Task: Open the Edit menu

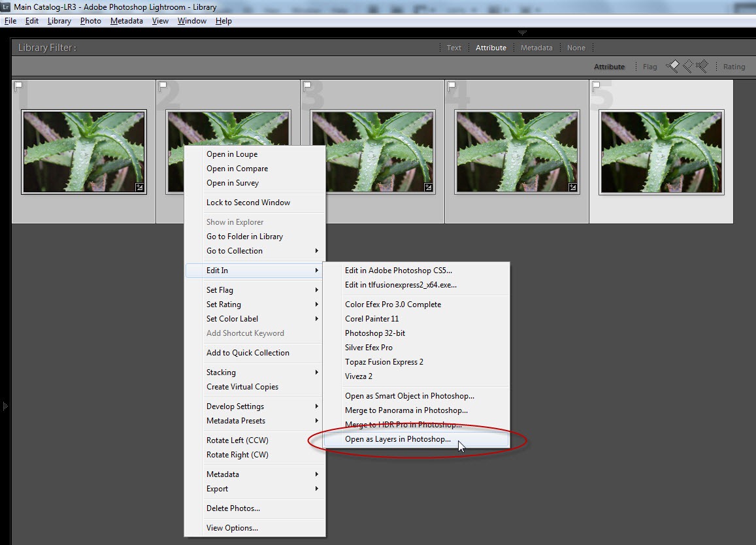Action: [x=32, y=21]
